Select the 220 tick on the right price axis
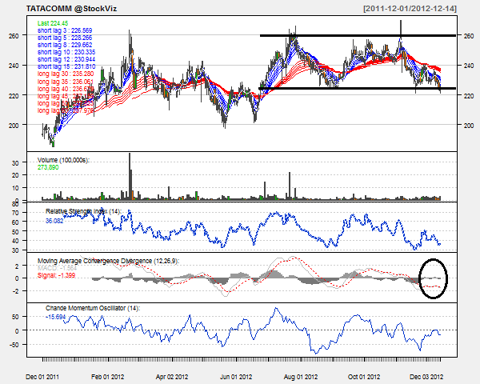The height and width of the screenshot is (384, 480). tap(469, 96)
